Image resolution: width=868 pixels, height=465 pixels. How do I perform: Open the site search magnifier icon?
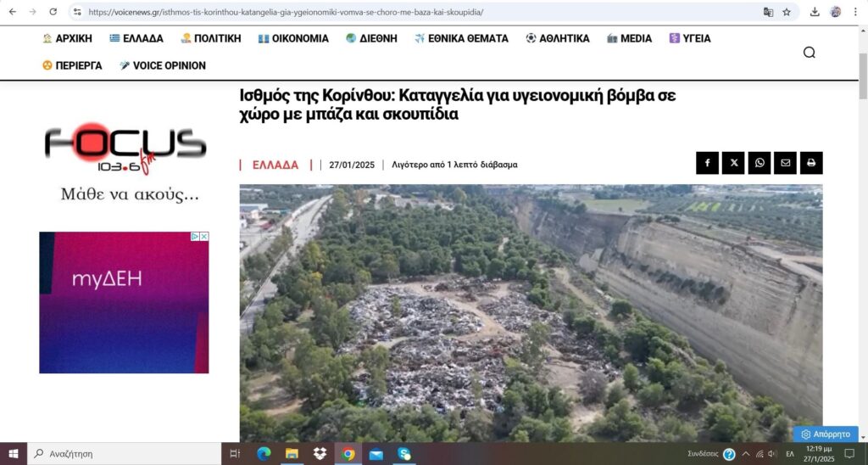click(809, 53)
